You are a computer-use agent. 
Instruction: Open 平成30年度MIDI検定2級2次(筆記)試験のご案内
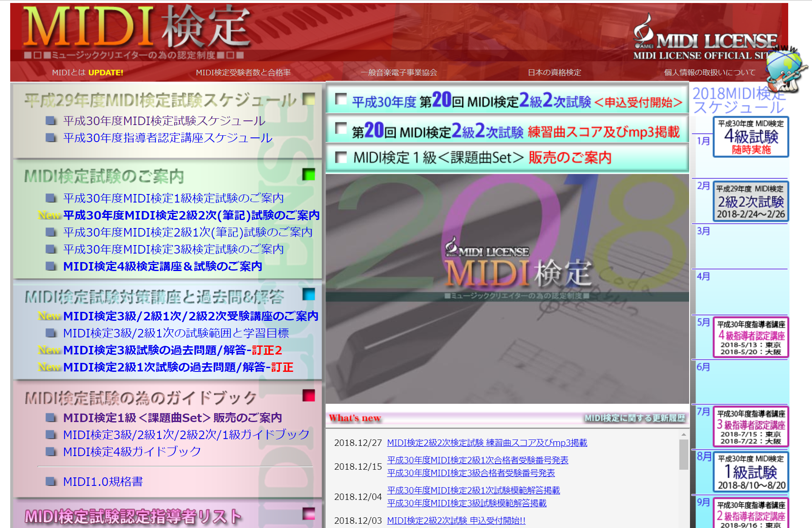(x=191, y=215)
